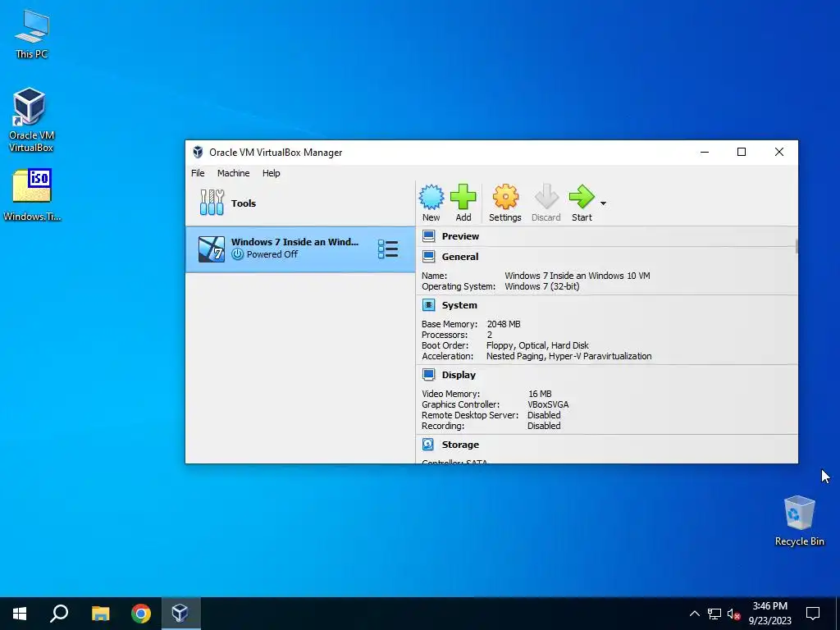The width and height of the screenshot is (840, 630).
Task: Click the New virtual machine icon
Action: pyautogui.click(x=431, y=197)
